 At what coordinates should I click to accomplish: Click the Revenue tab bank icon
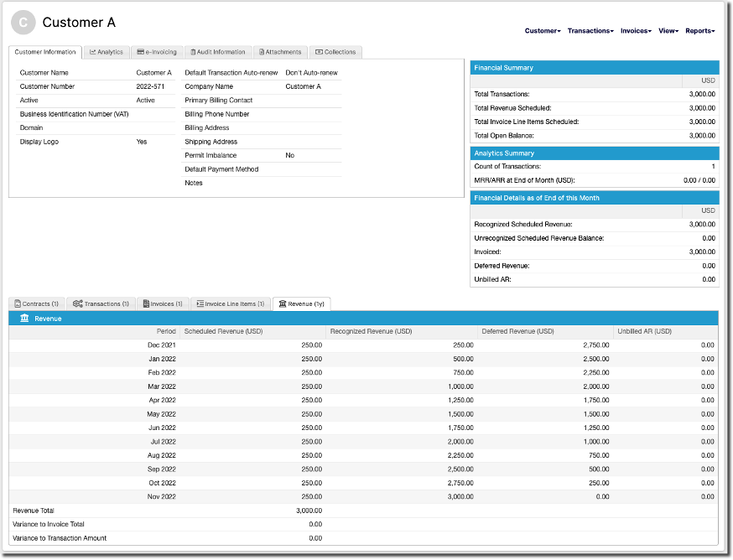pyautogui.click(x=283, y=303)
